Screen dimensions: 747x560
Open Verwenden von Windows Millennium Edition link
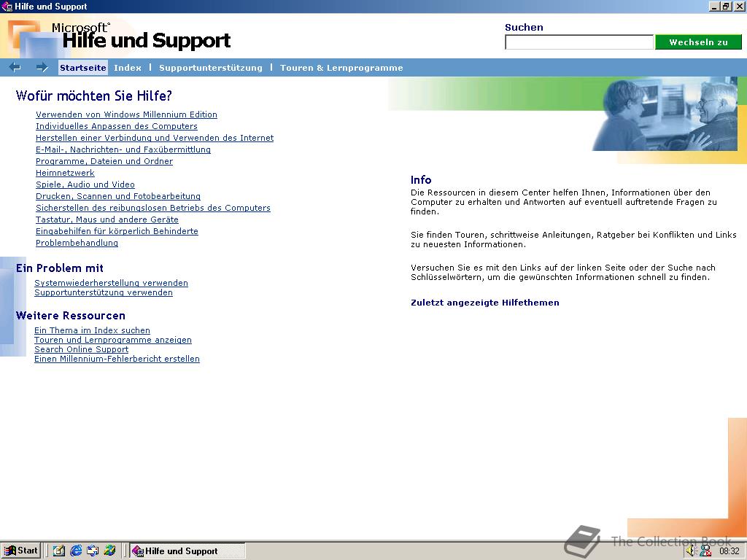point(126,114)
